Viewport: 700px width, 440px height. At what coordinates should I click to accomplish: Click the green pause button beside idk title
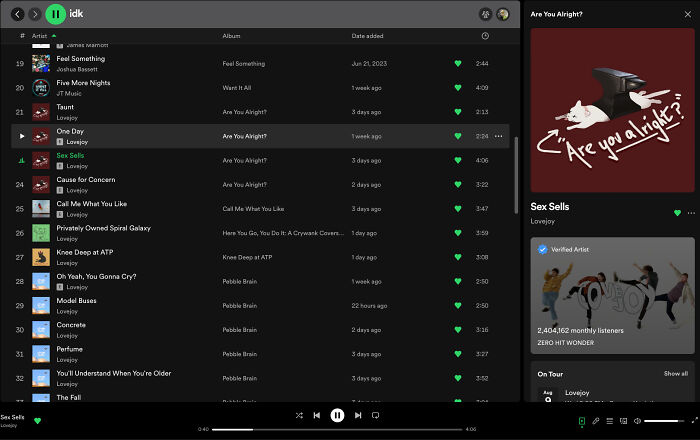click(56, 14)
